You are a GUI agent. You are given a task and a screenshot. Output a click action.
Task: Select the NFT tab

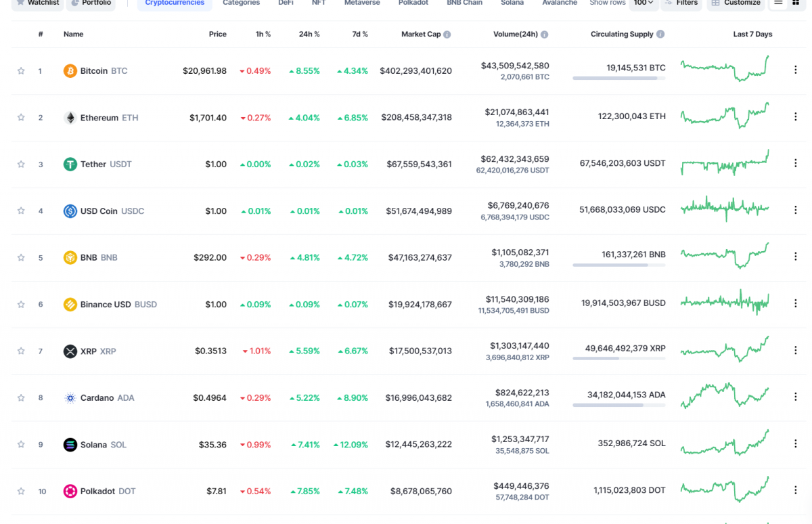click(x=319, y=3)
